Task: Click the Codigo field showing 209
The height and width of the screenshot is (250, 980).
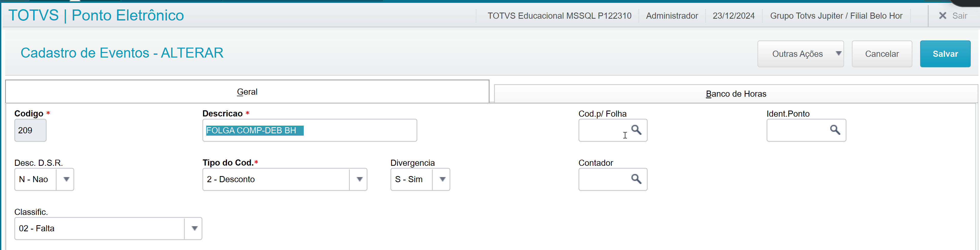Action: (30, 130)
